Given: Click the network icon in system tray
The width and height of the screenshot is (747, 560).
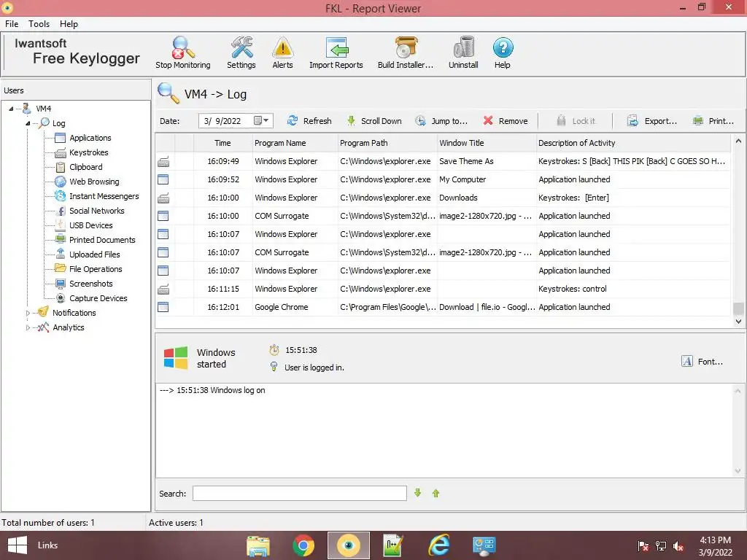Looking at the screenshot, I should (x=661, y=546).
